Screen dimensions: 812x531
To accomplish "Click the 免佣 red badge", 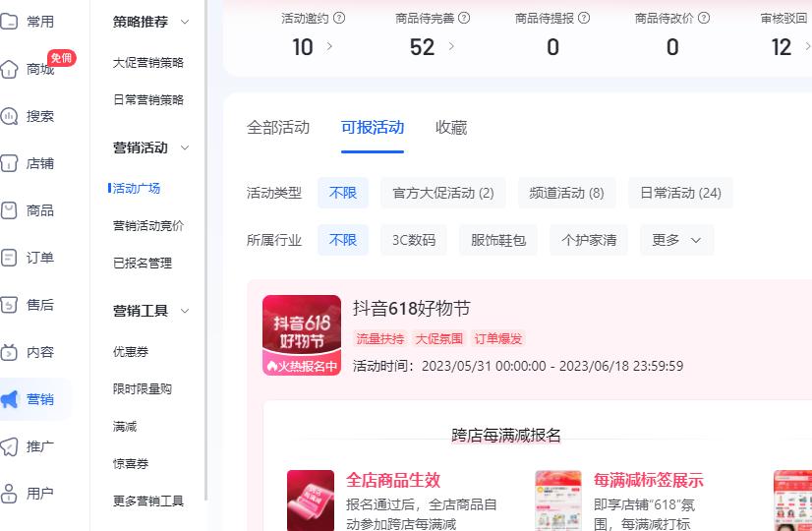I will (x=62, y=57).
